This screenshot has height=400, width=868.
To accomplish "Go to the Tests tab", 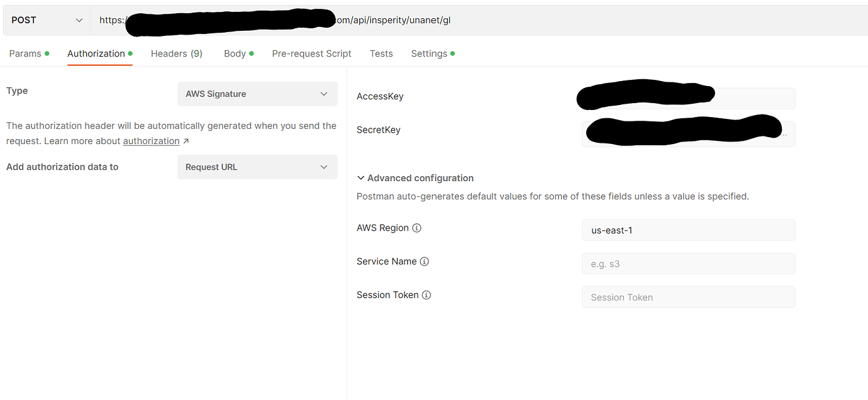I will tap(381, 54).
